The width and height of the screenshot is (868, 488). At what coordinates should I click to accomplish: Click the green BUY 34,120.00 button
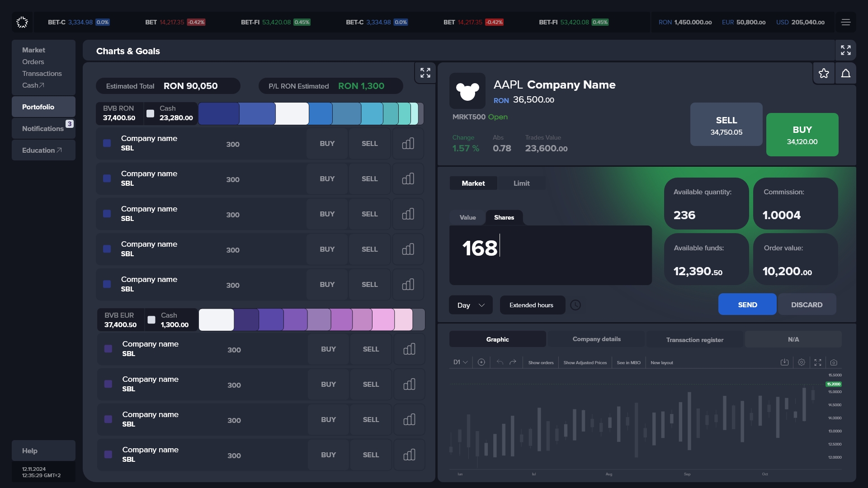pos(802,135)
